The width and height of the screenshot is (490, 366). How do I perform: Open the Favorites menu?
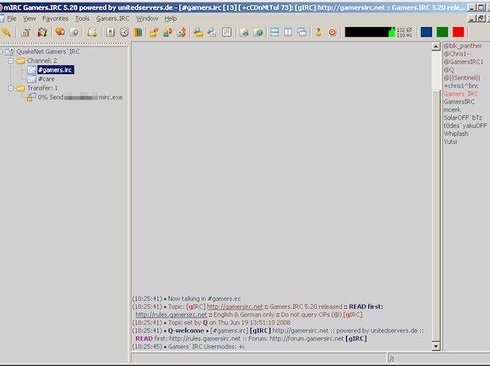[55, 19]
